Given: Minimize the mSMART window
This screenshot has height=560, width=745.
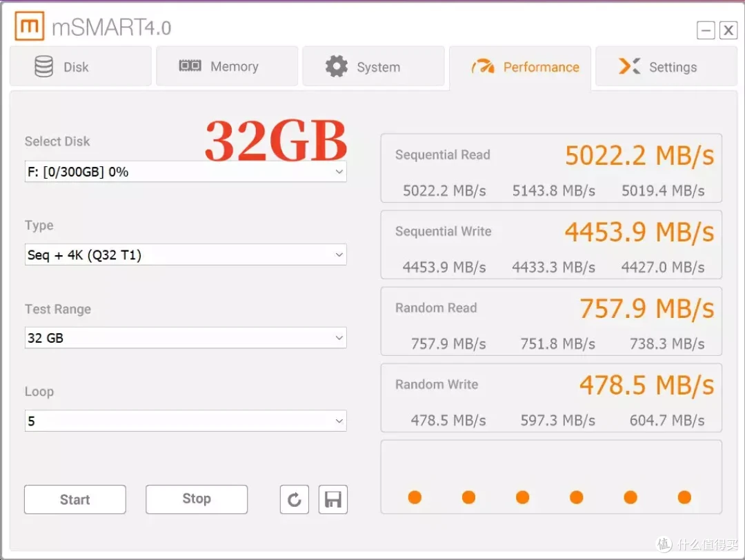Looking at the screenshot, I should point(706,30).
